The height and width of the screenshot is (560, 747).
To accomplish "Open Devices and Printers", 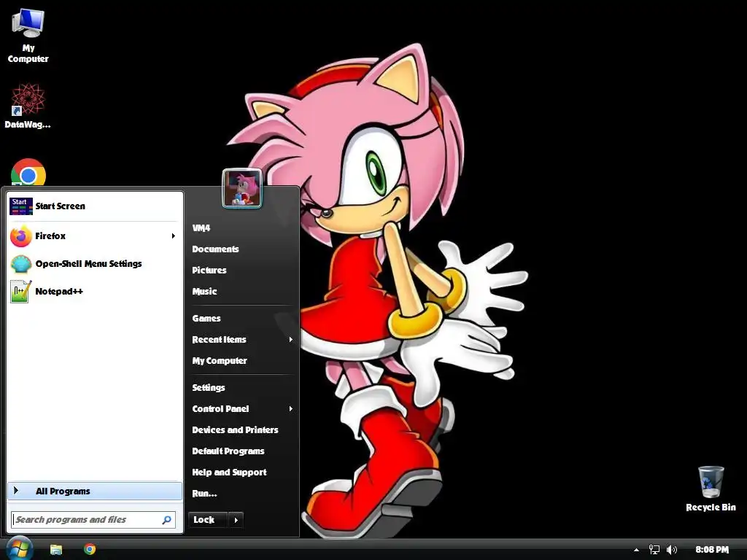I will (235, 430).
